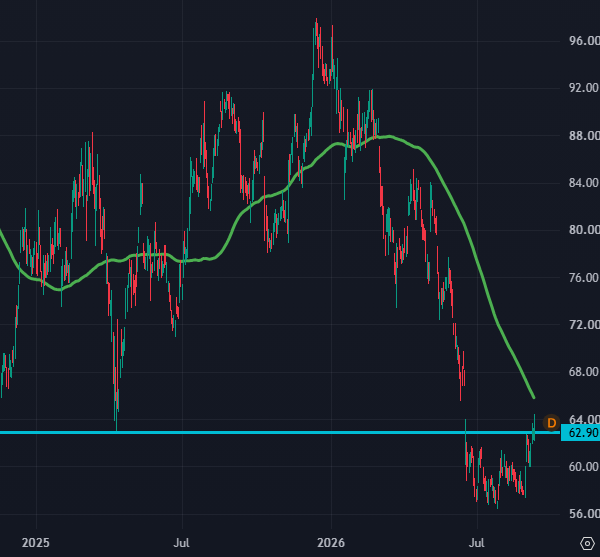Click the 2026 label on time axis

[x=331, y=543]
